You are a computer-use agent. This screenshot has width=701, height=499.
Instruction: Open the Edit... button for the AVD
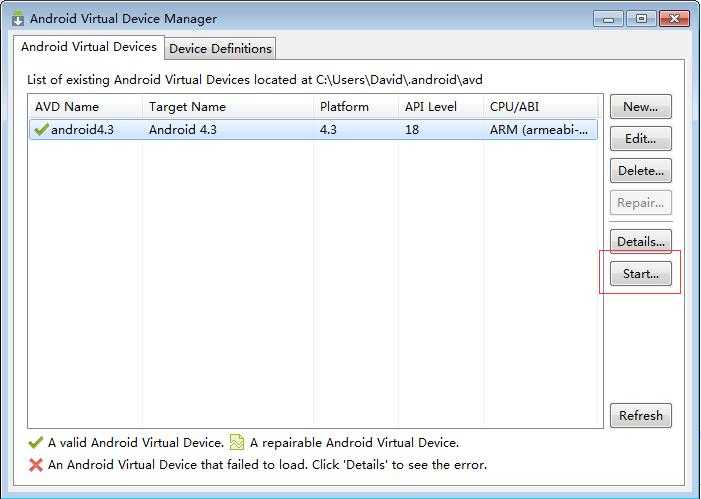click(641, 139)
